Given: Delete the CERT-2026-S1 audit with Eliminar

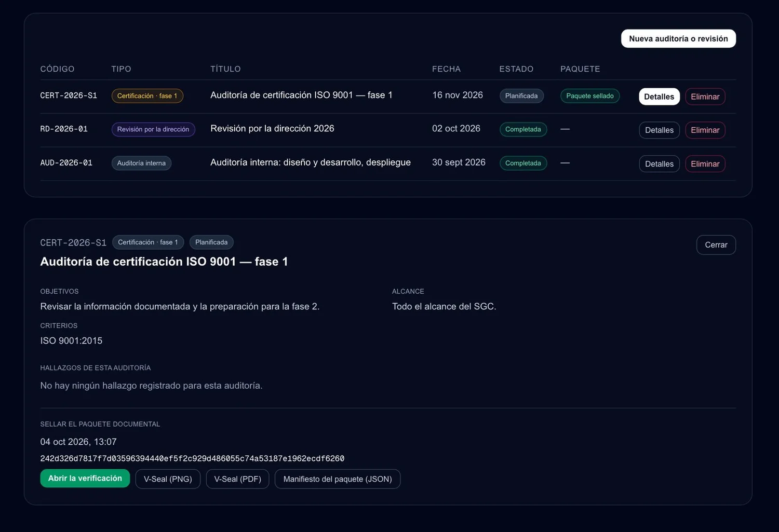Looking at the screenshot, I should (705, 97).
